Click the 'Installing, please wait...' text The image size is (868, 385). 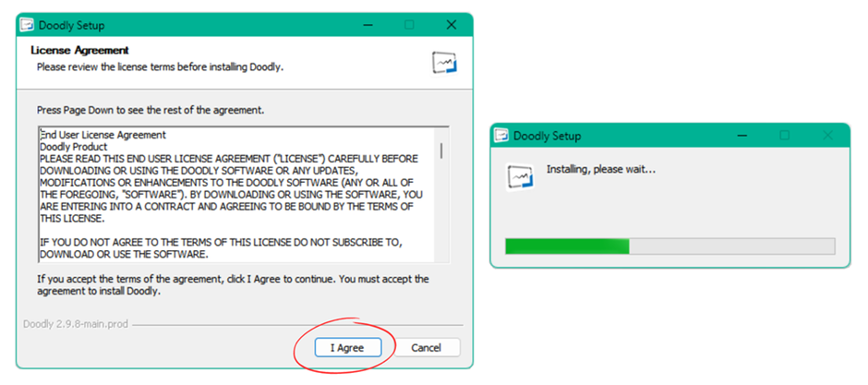(601, 170)
